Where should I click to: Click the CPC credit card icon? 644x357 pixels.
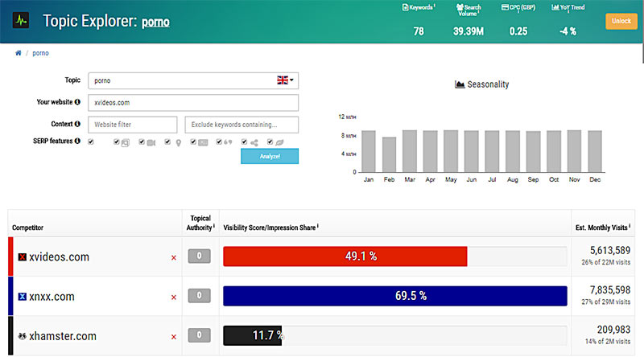(505, 7)
